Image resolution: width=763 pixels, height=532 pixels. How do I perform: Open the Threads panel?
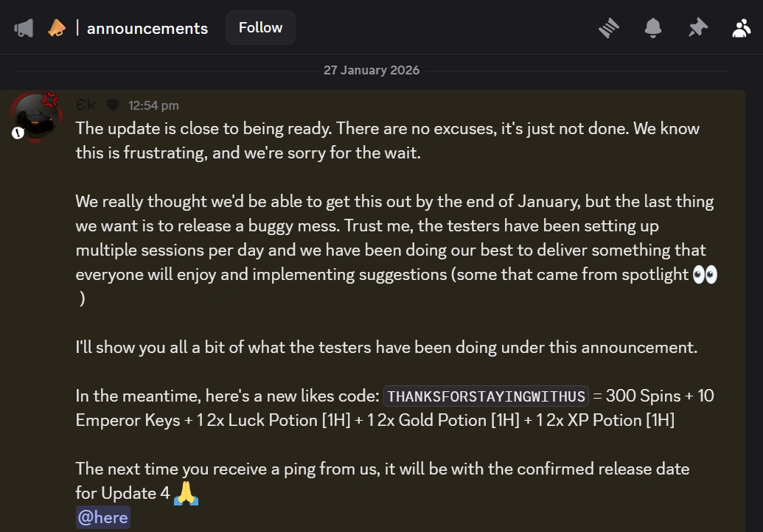click(608, 28)
